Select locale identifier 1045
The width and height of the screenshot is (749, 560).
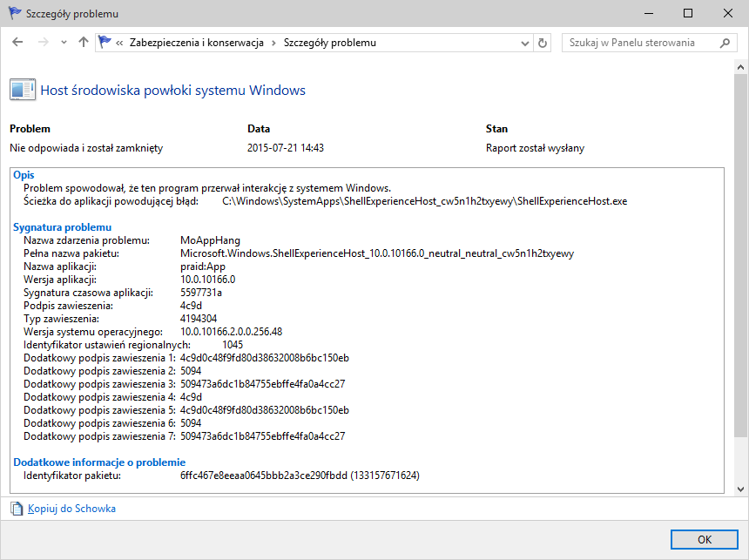pyautogui.click(x=233, y=345)
